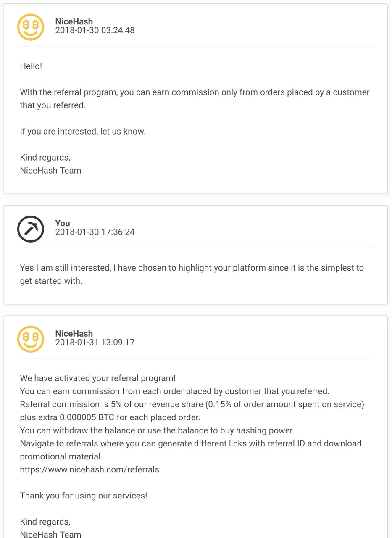
Task: Open the nicehash.com/referrals link
Action: pos(89,469)
